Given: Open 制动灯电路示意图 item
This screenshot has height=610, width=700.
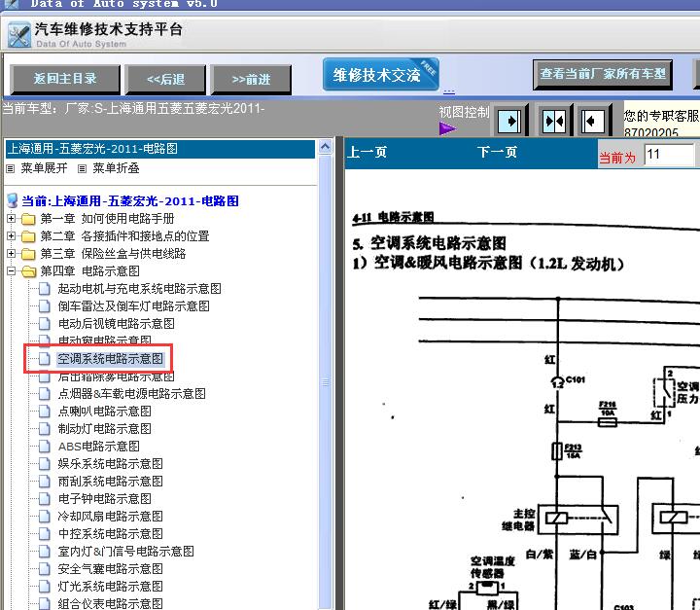Looking at the screenshot, I should tap(104, 429).
